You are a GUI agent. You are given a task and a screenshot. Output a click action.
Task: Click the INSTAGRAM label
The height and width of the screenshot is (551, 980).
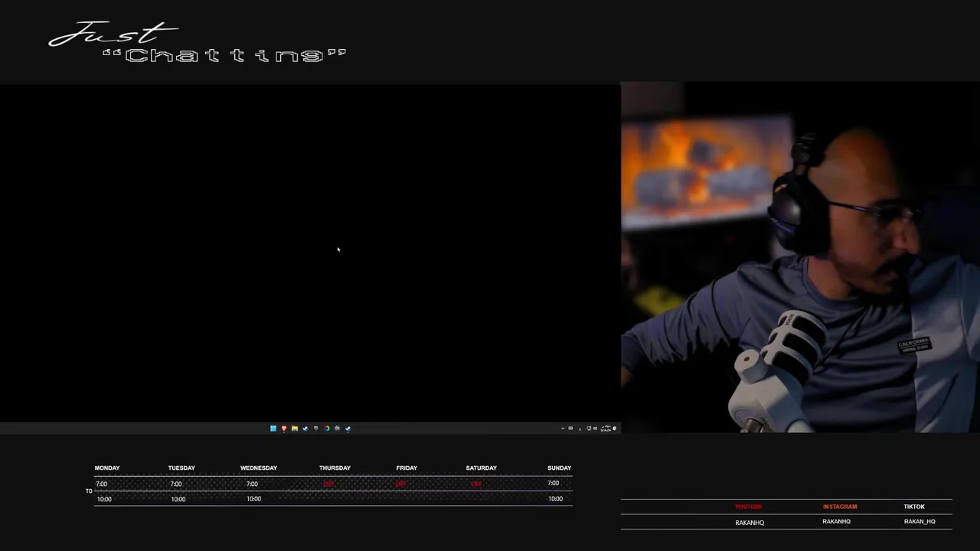pyautogui.click(x=840, y=507)
